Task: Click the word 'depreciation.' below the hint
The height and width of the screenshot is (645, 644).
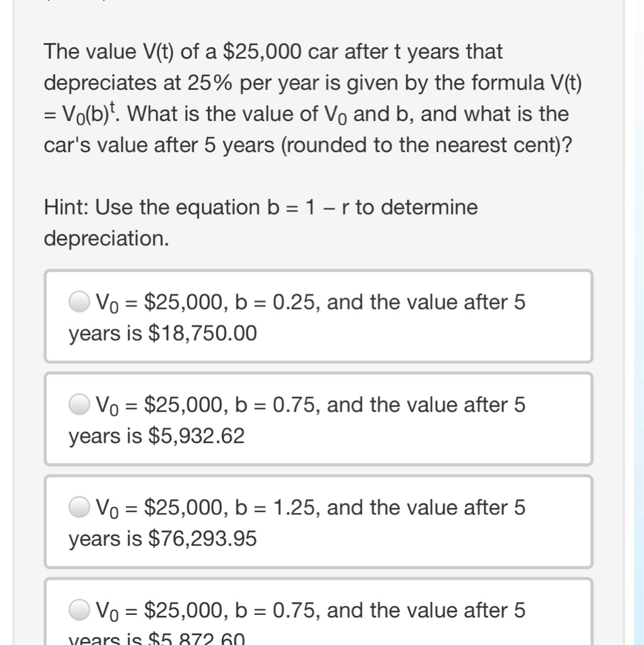Action: click(x=106, y=238)
